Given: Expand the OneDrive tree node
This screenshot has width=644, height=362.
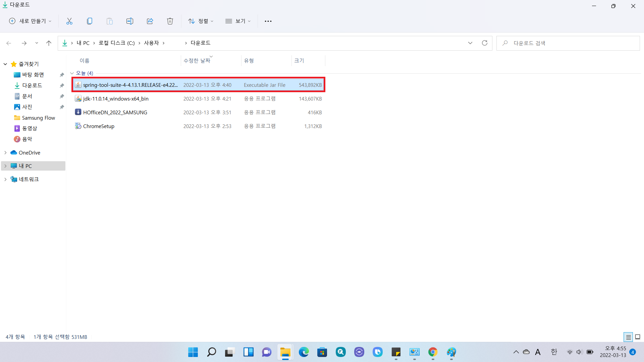Looking at the screenshot, I should click(5, 153).
